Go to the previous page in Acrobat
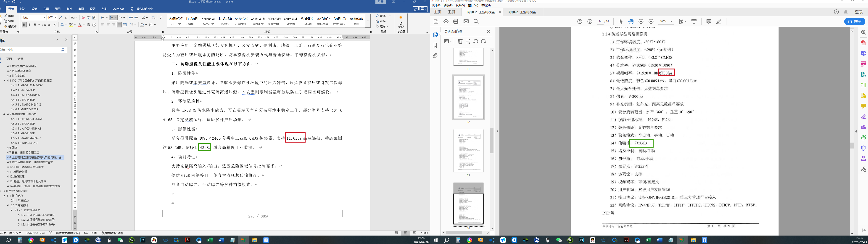The width and height of the screenshot is (868, 244). [580, 21]
